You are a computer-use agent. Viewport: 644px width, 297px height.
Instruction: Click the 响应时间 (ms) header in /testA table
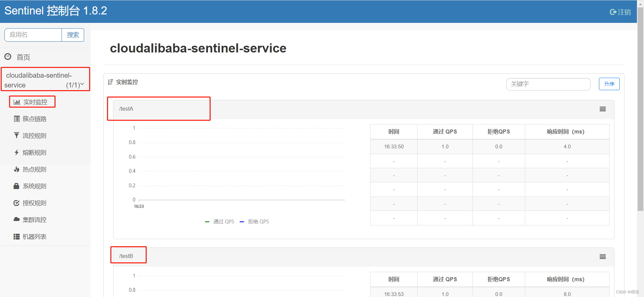pos(567,132)
